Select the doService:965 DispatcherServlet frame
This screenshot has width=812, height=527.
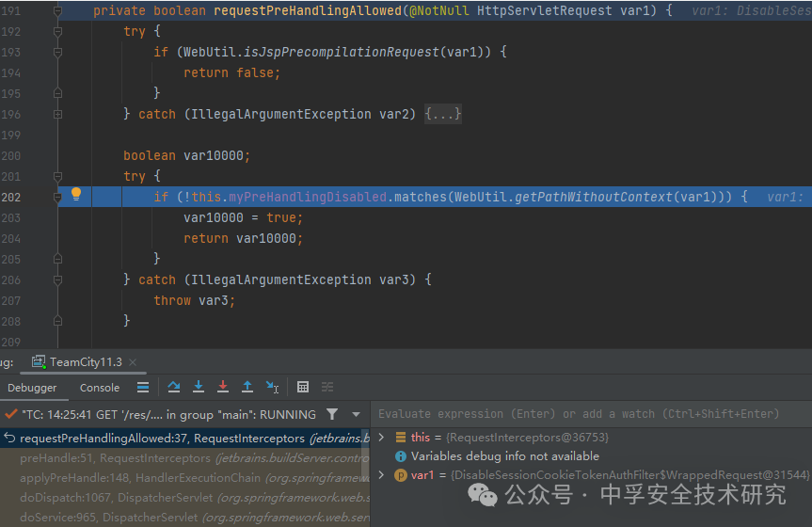pos(184,518)
